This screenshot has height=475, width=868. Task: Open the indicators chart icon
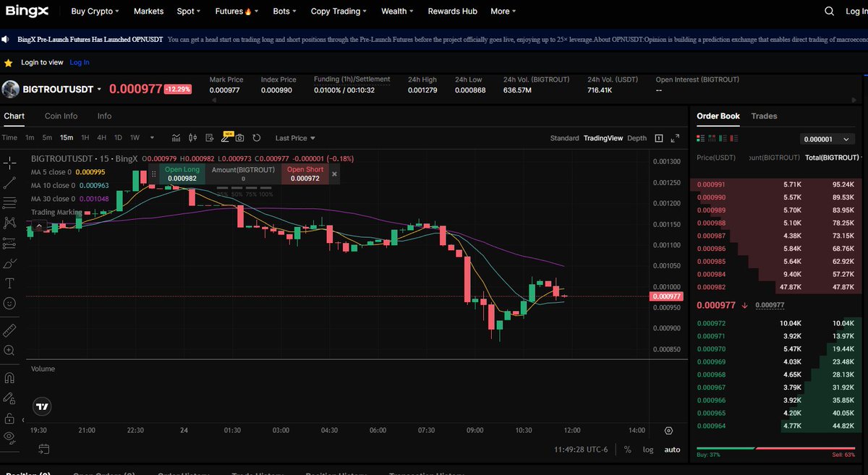coord(176,137)
